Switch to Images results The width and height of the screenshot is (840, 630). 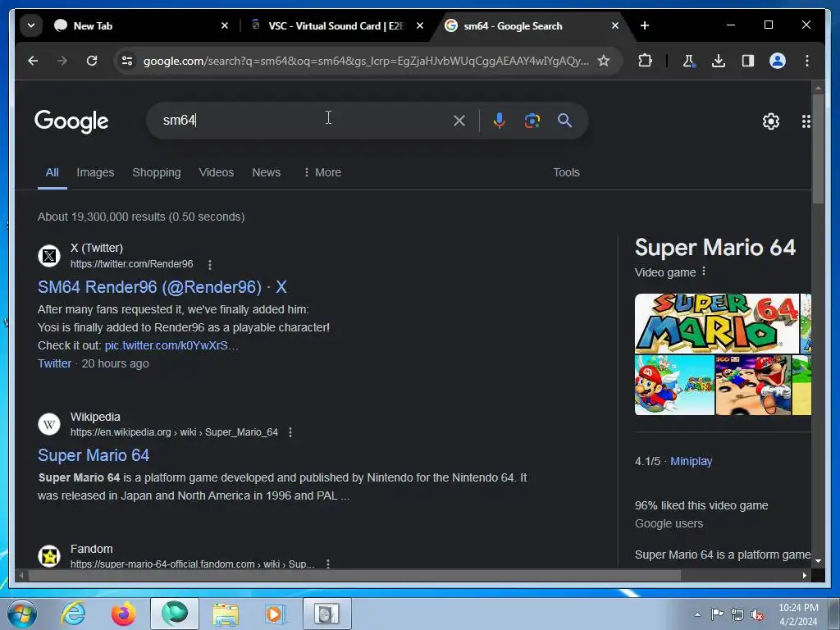95,172
